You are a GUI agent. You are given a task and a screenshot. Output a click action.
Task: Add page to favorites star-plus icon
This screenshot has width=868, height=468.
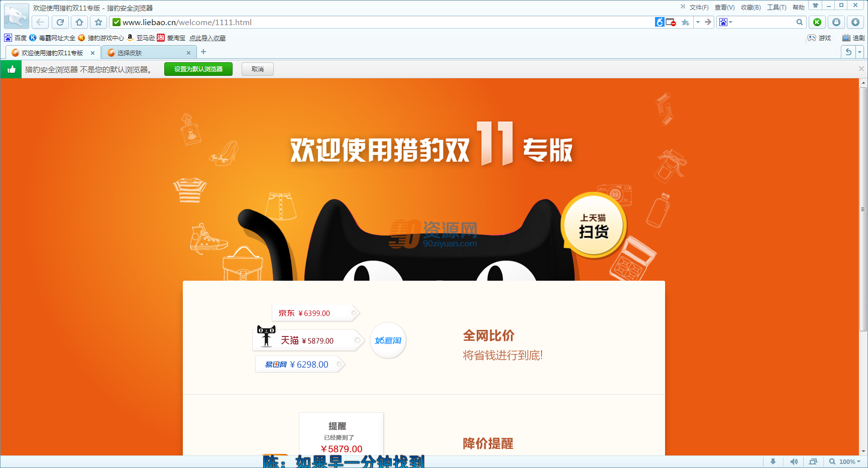[x=685, y=22]
